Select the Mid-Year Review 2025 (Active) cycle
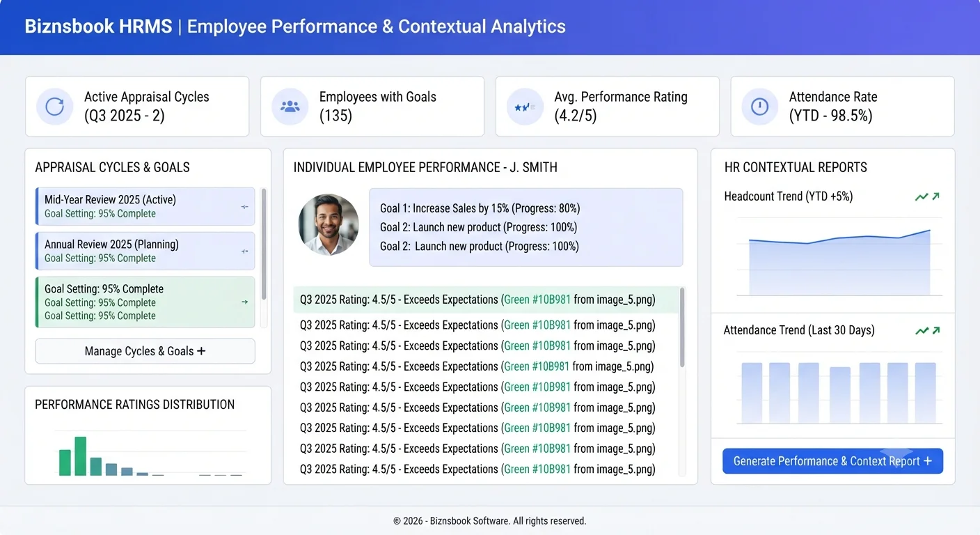Image resolution: width=980 pixels, height=535 pixels. pos(145,206)
